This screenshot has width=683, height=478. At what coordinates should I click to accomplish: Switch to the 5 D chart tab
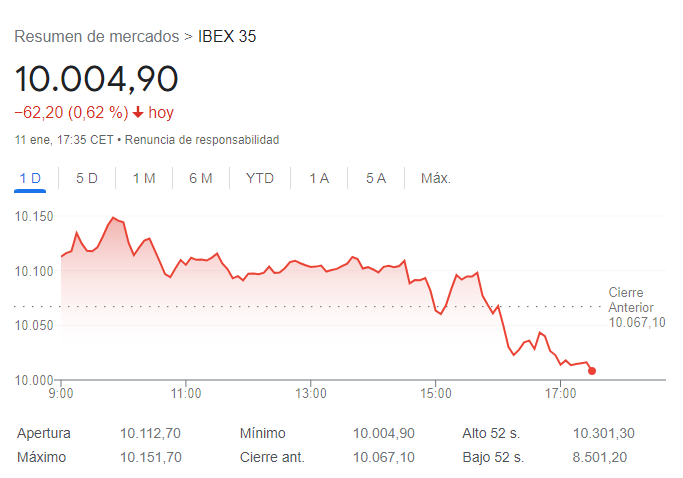(x=87, y=178)
